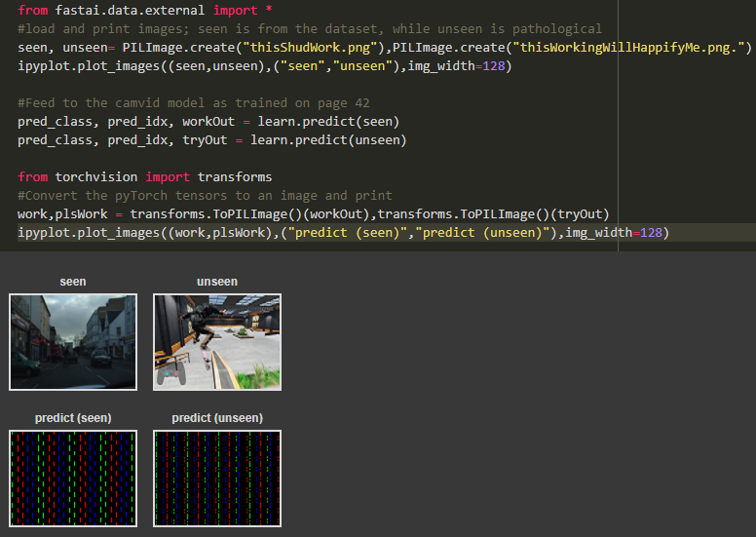Click the 'seen' caption above the street photo
Viewport: 756px width, 537px height.
coord(73,282)
